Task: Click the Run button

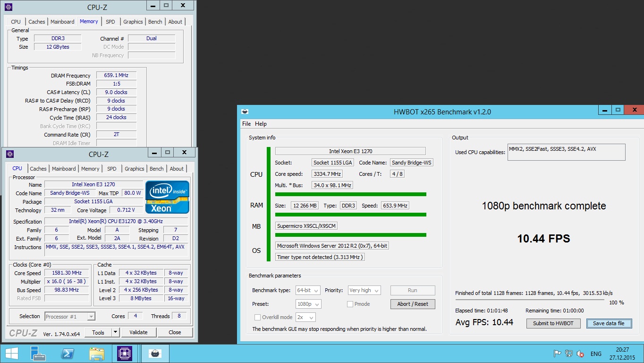Action: coord(413,290)
